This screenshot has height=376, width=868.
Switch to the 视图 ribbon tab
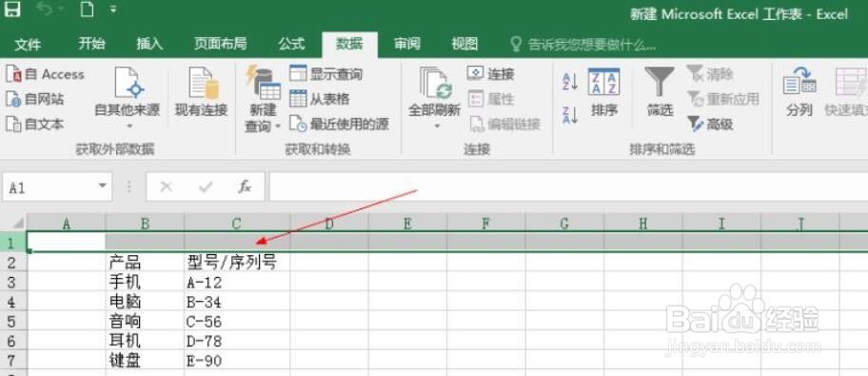[x=464, y=45]
